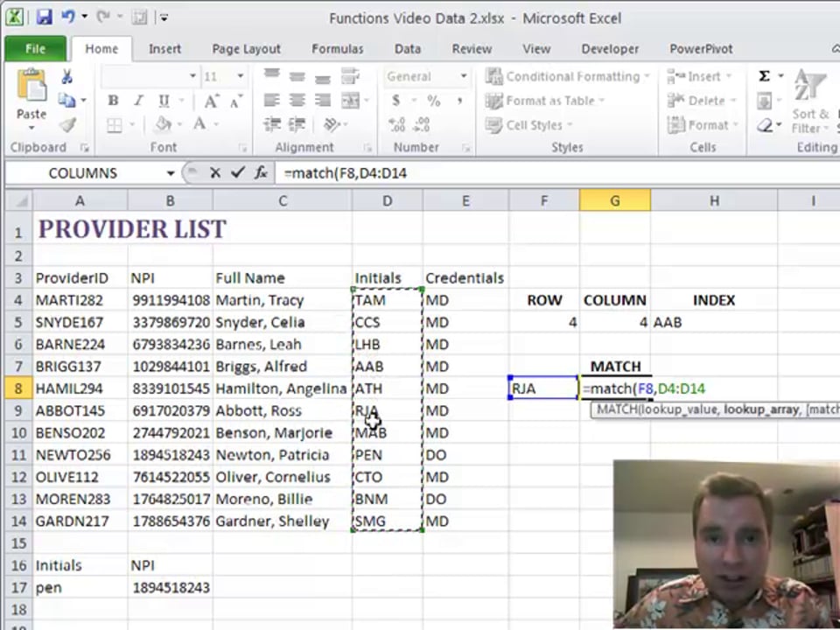Click the Paste clipboard icon
The image size is (840, 630).
pos(31,86)
